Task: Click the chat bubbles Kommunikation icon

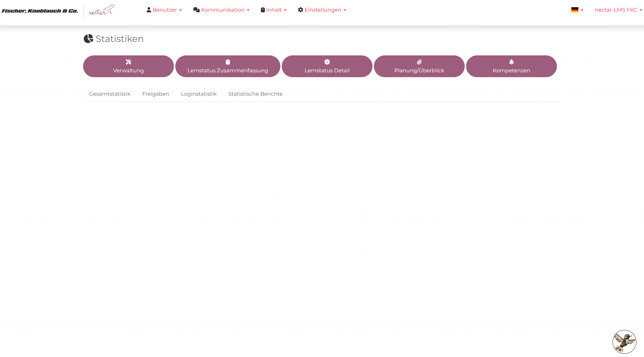Action: click(196, 10)
